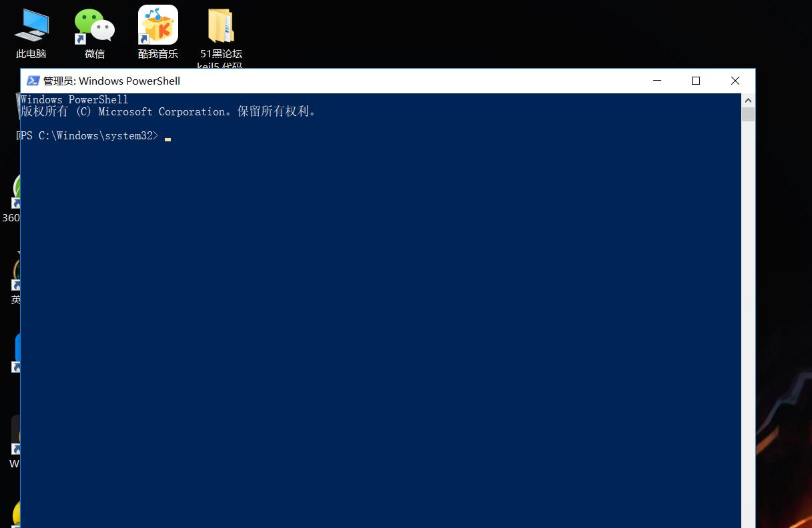Minimize the Windows PowerShell window
This screenshot has height=528, width=812.
click(x=657, y=80)
